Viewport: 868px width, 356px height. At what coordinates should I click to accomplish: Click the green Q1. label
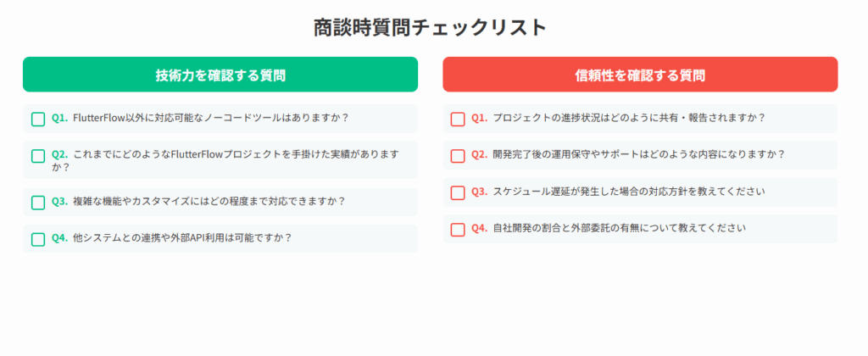click(60, 118)
